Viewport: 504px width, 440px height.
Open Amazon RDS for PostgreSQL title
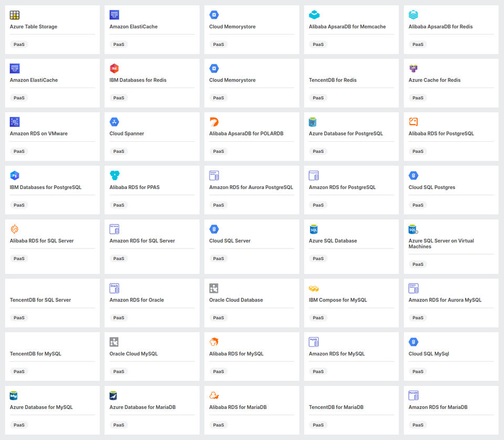(342, 187)
